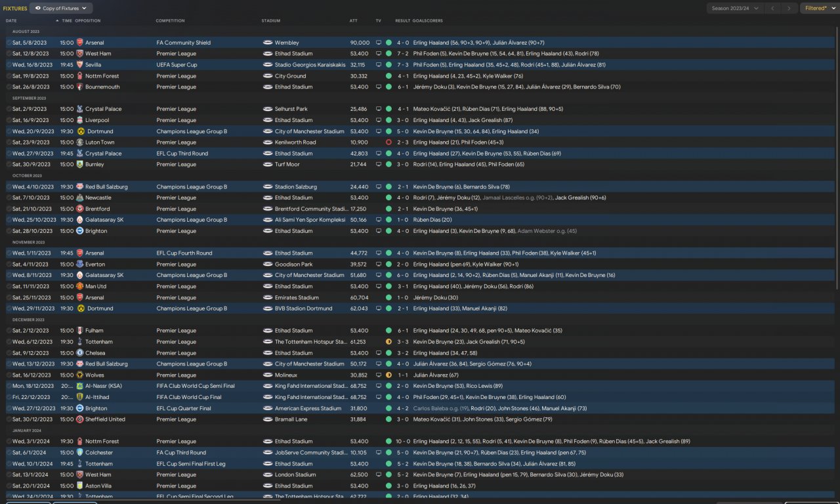
Task: Open the BVB Stadion Dortmund stadium link
Action: click(303, 308)
